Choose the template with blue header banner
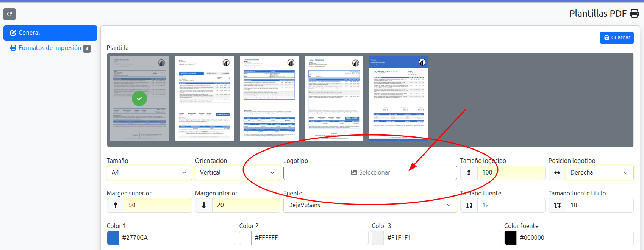This screenshot has width=644, height=250. tap(399, 99)
